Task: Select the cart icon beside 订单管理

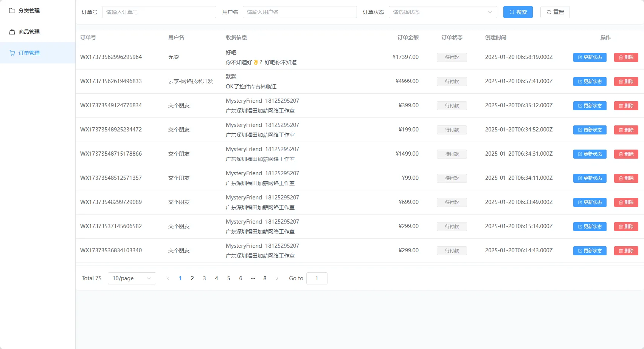Action: pos(11,53)
